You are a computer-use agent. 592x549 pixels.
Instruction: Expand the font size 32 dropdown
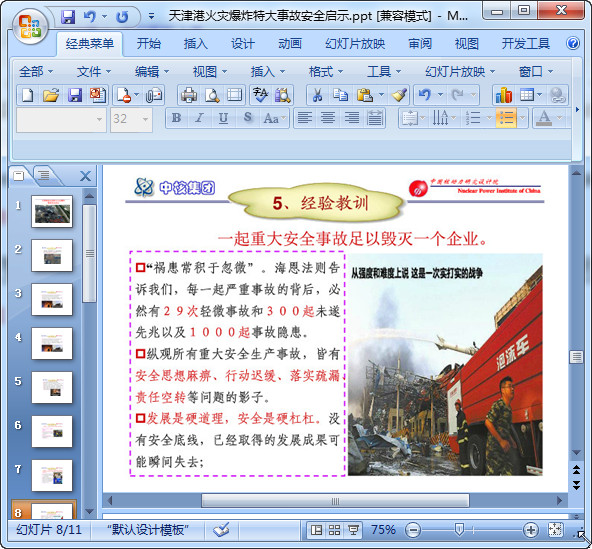(x=145, y=119)
